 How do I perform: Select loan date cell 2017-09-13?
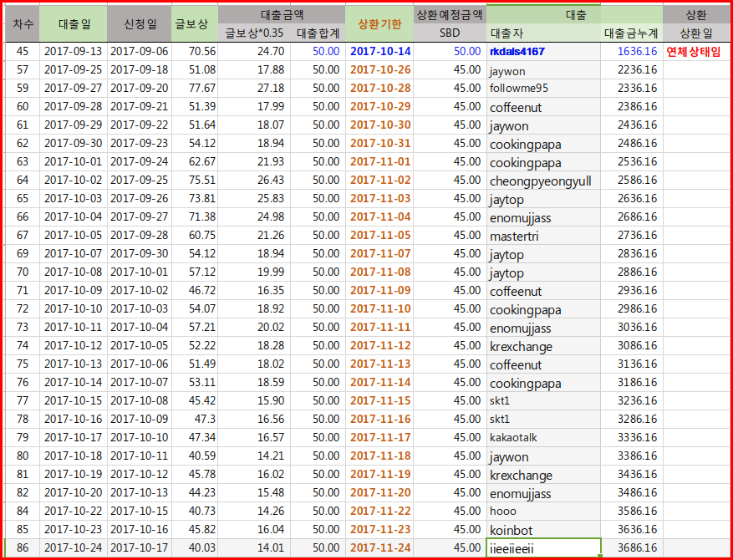click(x=74, y=52)
